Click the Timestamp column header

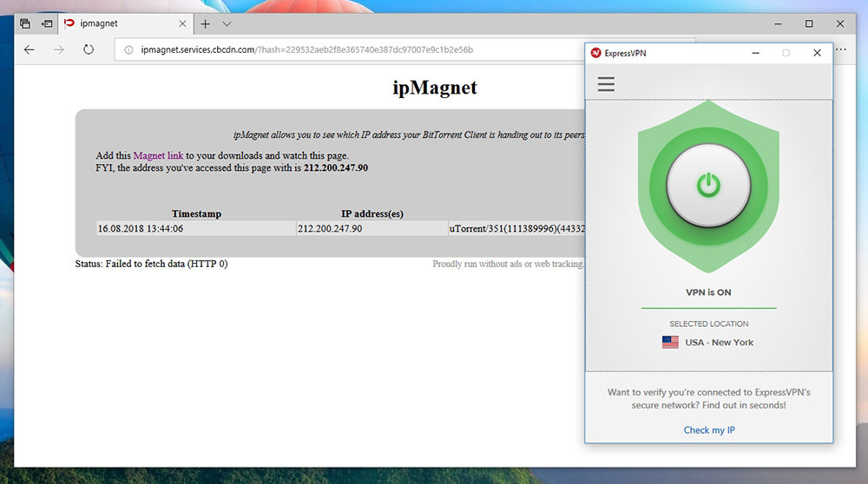[196, 213]
